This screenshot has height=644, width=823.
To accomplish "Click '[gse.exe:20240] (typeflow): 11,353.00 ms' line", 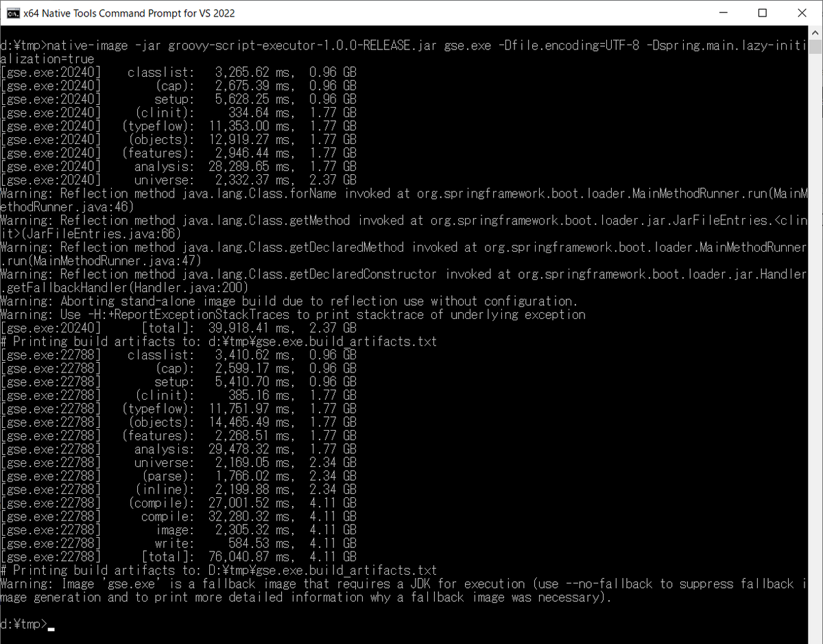I will tap(179, 126).
